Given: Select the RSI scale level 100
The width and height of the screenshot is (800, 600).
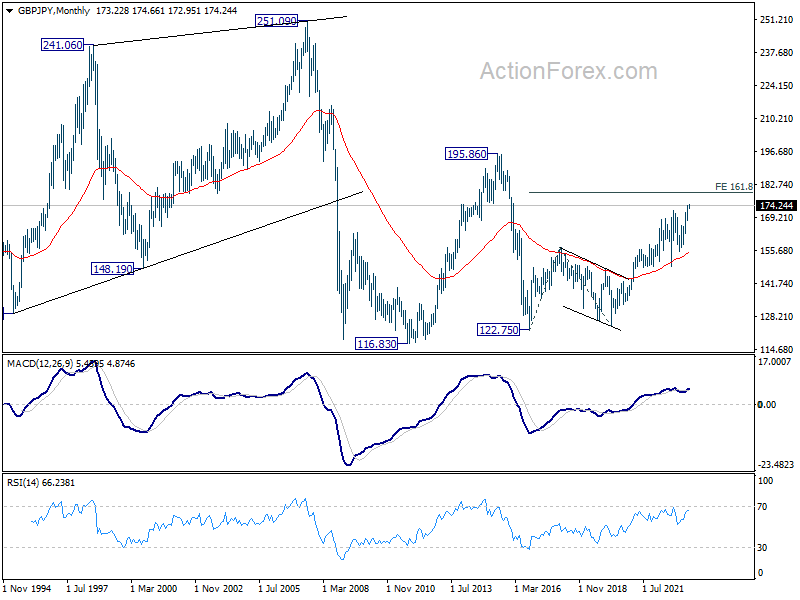Looking at the screenshot, I should [765, 481].
